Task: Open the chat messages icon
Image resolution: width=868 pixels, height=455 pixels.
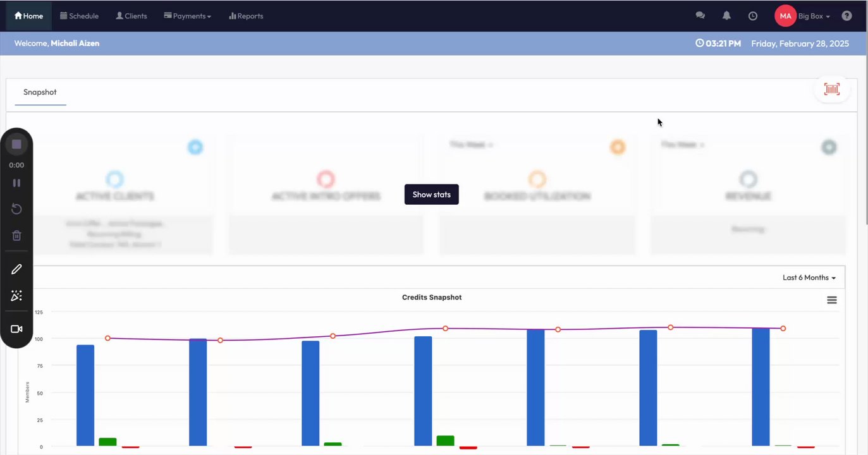Action: [700, 16]
